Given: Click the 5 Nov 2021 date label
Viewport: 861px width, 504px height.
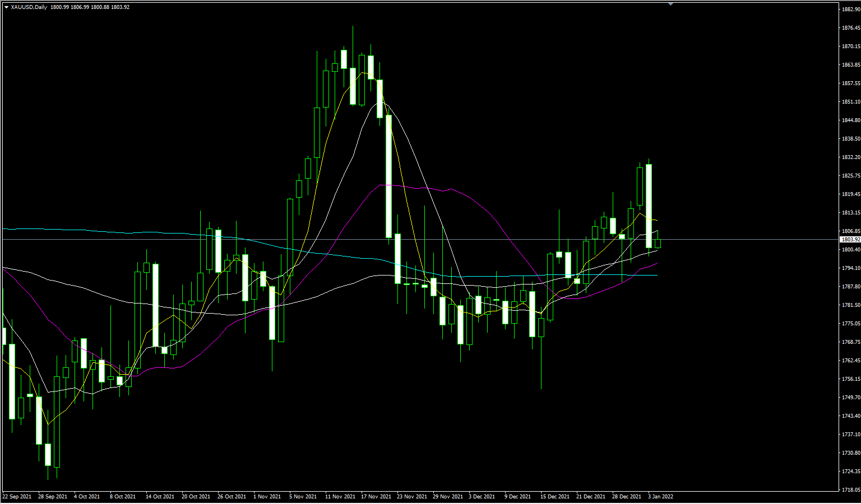Looking at the screenshot, I should pyautogui.click(x=303, y=497).
